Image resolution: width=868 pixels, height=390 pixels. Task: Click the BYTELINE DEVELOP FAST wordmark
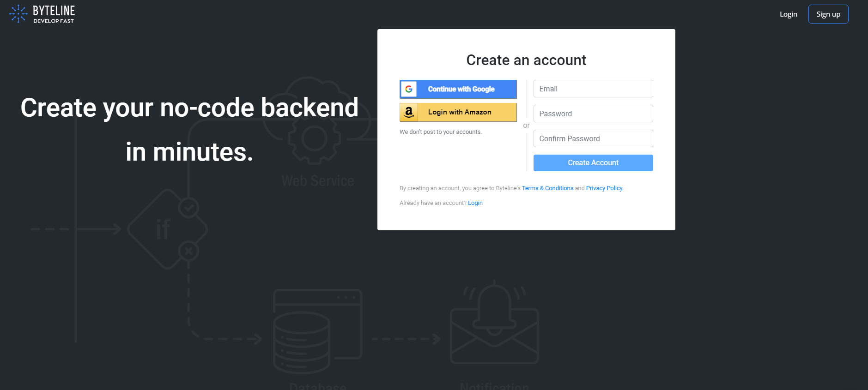pos(54,14)
